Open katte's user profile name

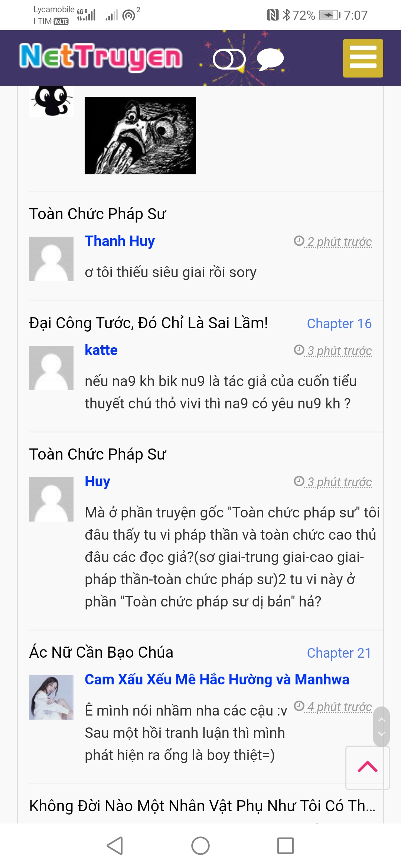point(101,350)
